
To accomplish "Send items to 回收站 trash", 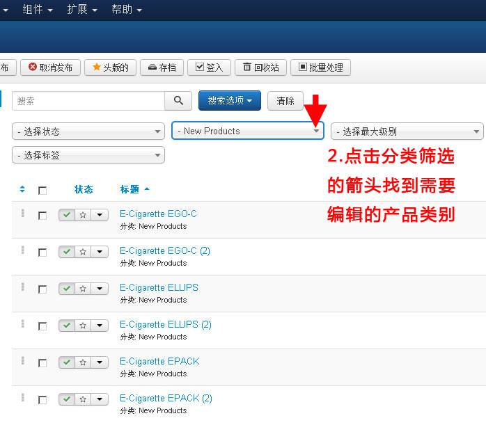I will tap(260, 67).
